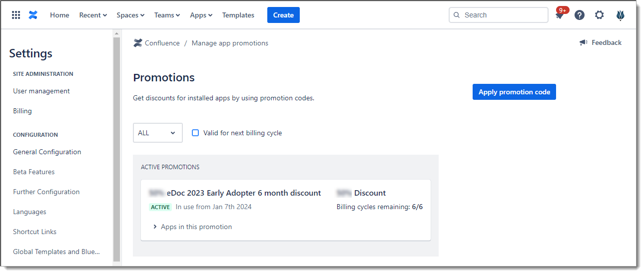Click the Confluence breadcrumb icon
This screenshot has height=274, width=644.
[x=138, y=43]
